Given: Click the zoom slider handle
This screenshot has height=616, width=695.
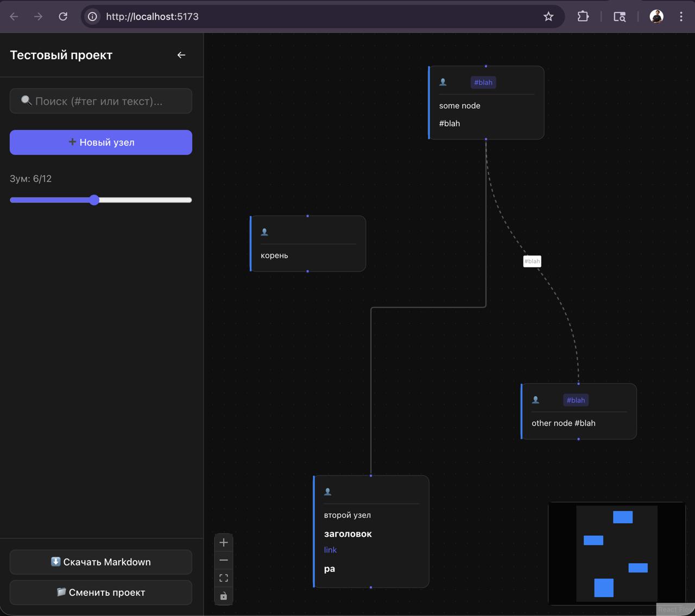Looking at the screenshot, I should (94, 200).
